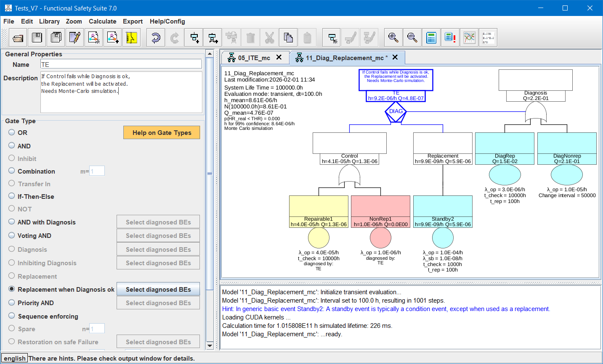This screenshot has width=603, height=364.
Task: Choose the Priority AND radio button
Action: click(x=12, y=303)
